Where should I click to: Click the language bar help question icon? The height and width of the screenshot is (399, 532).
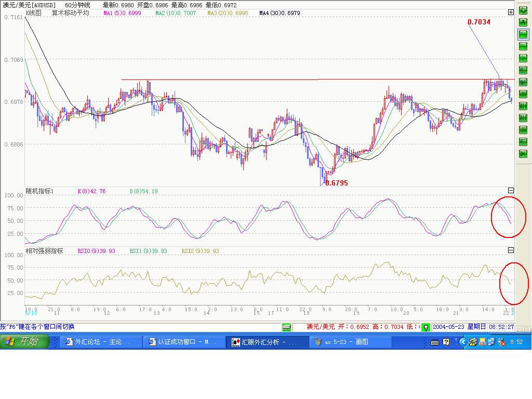tap(446, 342)
